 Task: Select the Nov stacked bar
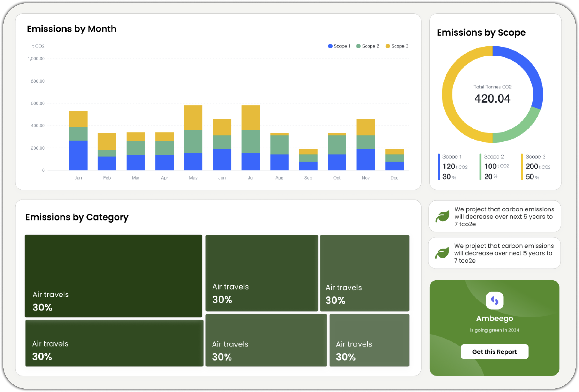pyautogui.click(x=366, y=145)
